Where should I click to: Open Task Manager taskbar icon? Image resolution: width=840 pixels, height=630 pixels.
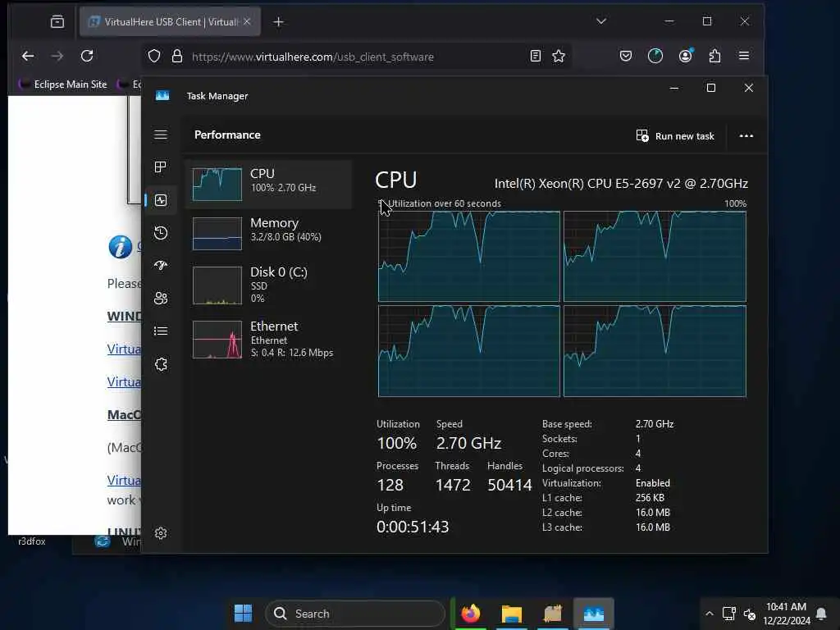click(x=594, y=614)
